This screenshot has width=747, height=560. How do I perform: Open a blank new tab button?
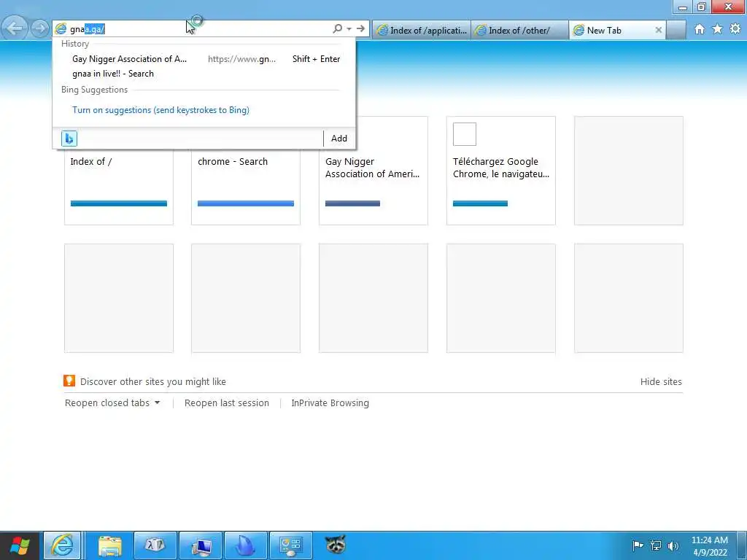[x=676, y=31]
